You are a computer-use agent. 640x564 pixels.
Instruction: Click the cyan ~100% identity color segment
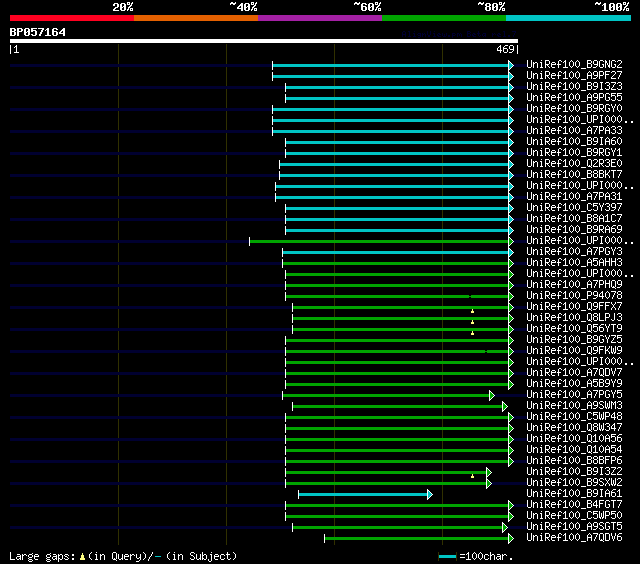[569, 18]
